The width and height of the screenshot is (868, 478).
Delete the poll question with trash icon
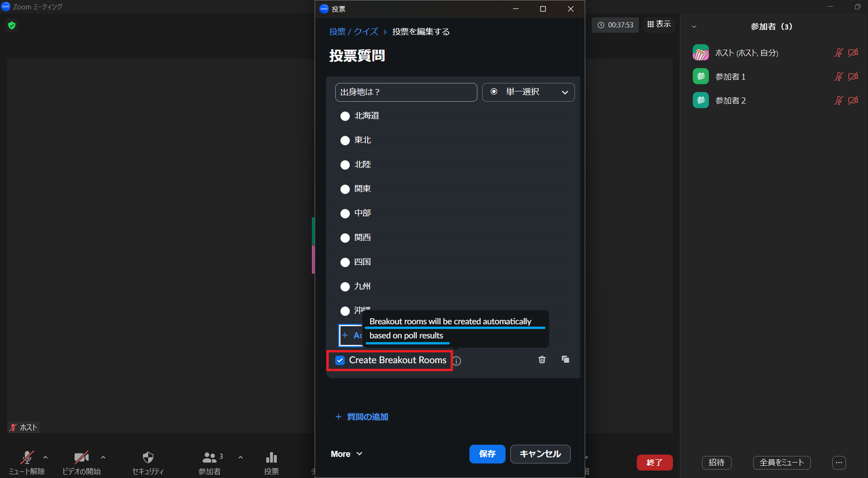click(542, 359)
